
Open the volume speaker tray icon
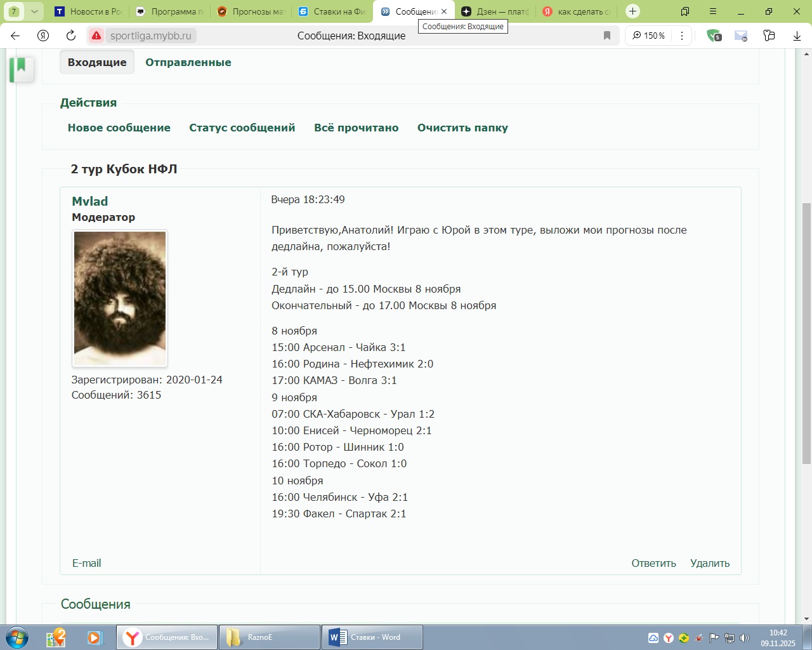point(745,638)
